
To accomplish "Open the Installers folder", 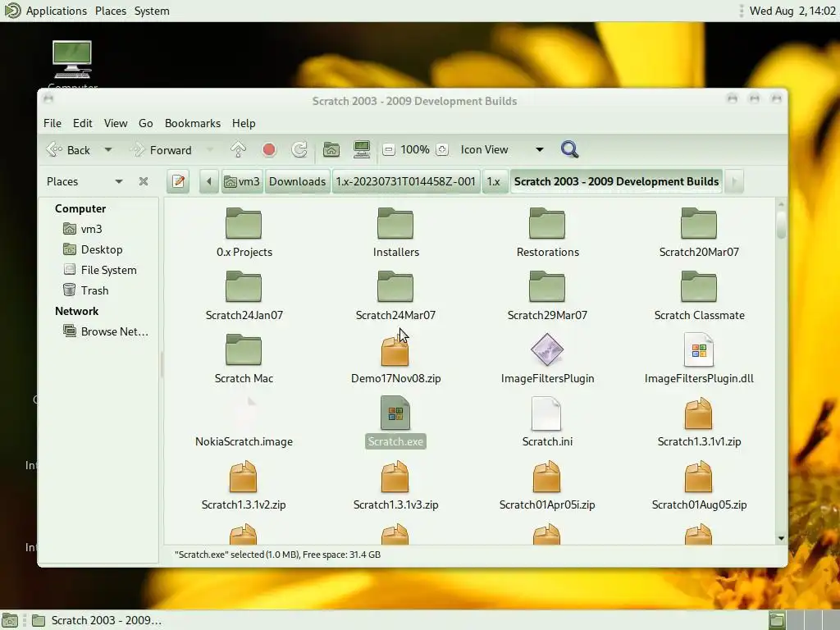I will pos(395,232).
